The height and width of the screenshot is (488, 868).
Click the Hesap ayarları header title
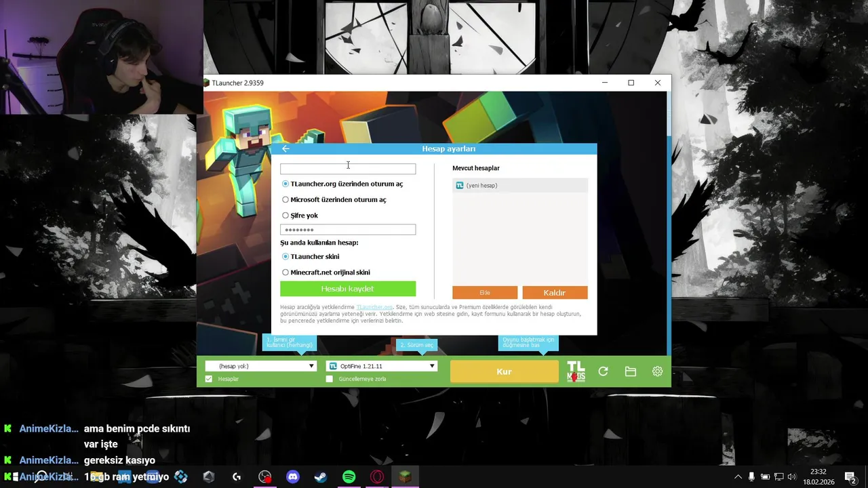pyautogui.click(x=449, y=148)
